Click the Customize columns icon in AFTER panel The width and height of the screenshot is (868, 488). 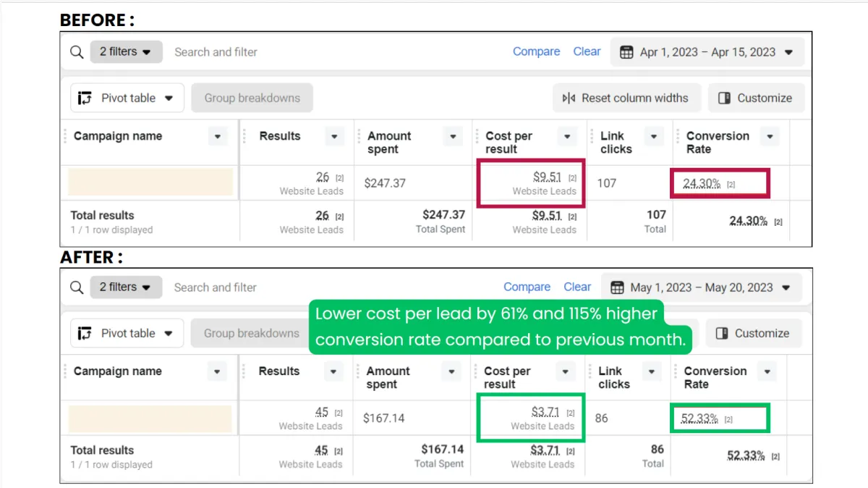(x=722, y=333)
